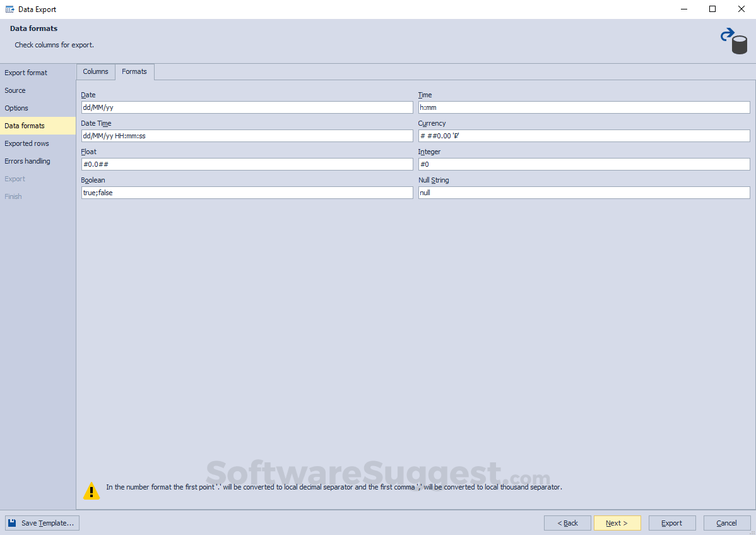Edit the Date format field

[246, 107]
